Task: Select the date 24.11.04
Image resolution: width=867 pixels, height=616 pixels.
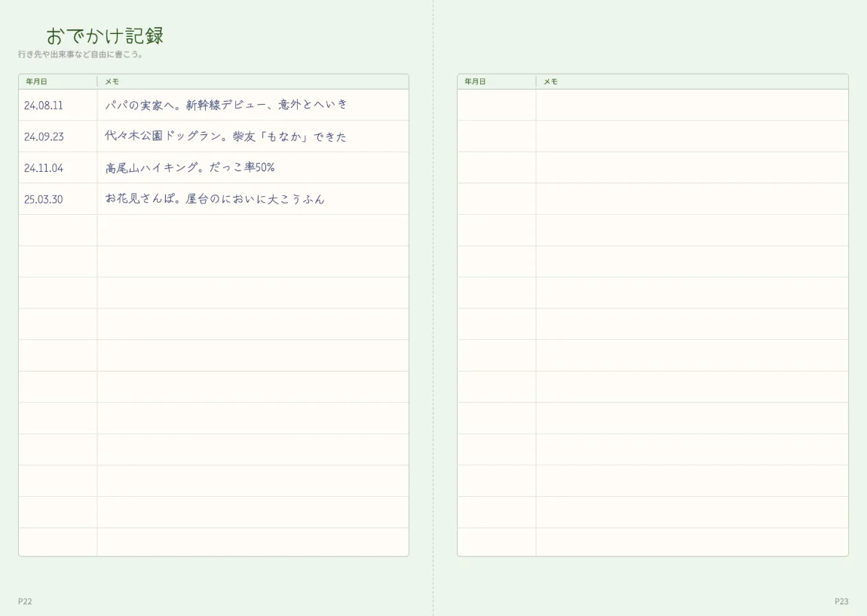Action: pos(44,168)
